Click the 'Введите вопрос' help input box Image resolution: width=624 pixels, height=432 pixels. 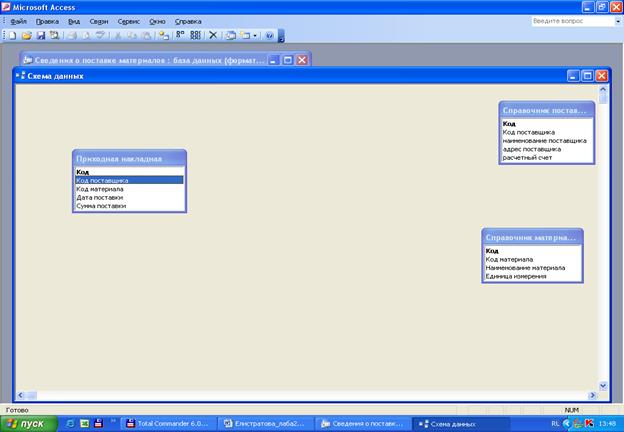[573, 21]
